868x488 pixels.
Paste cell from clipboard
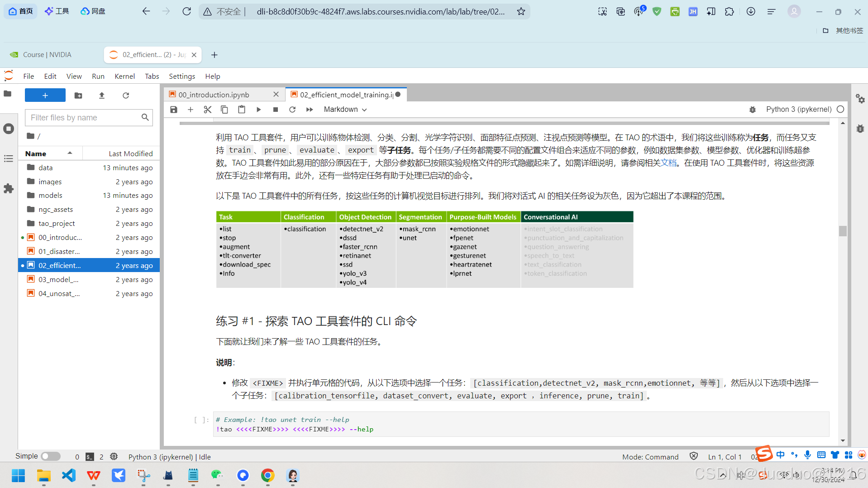click(x=242, y=110)
